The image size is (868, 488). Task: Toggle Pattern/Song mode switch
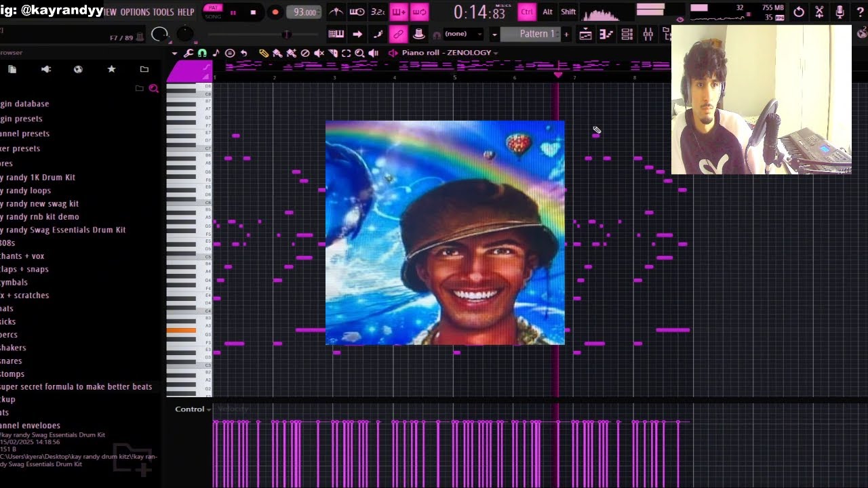[x=213, y=12]
